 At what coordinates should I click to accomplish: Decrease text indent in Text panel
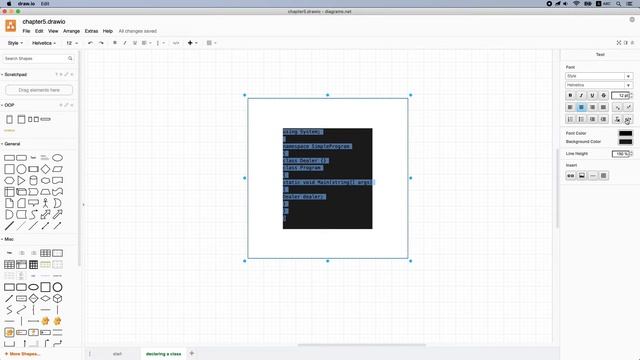592,119
